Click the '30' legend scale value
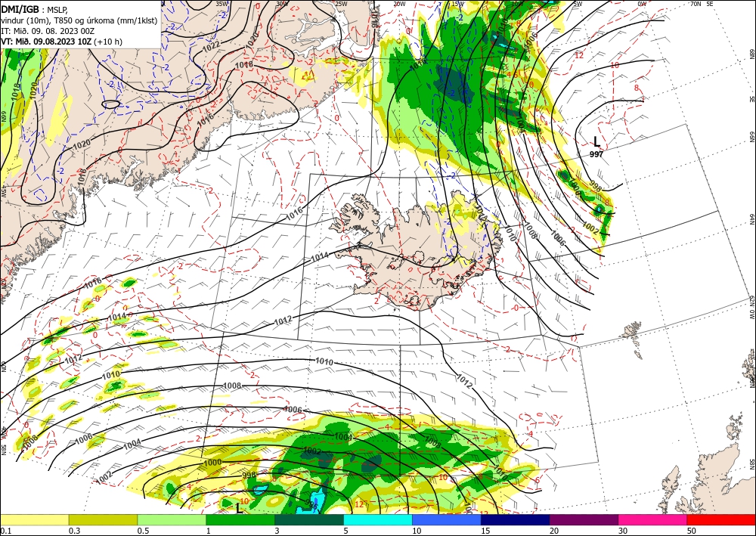 [624, 531]
